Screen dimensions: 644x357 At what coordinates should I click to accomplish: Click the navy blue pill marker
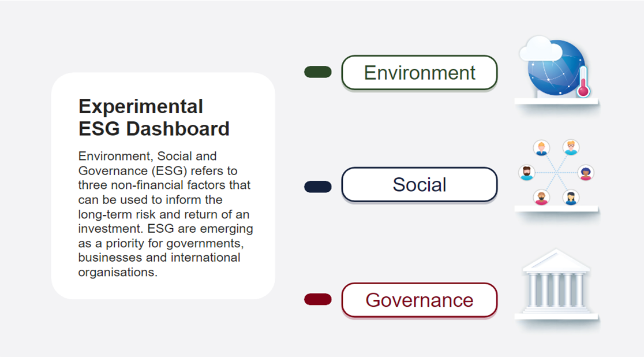(x=318, y=187)
